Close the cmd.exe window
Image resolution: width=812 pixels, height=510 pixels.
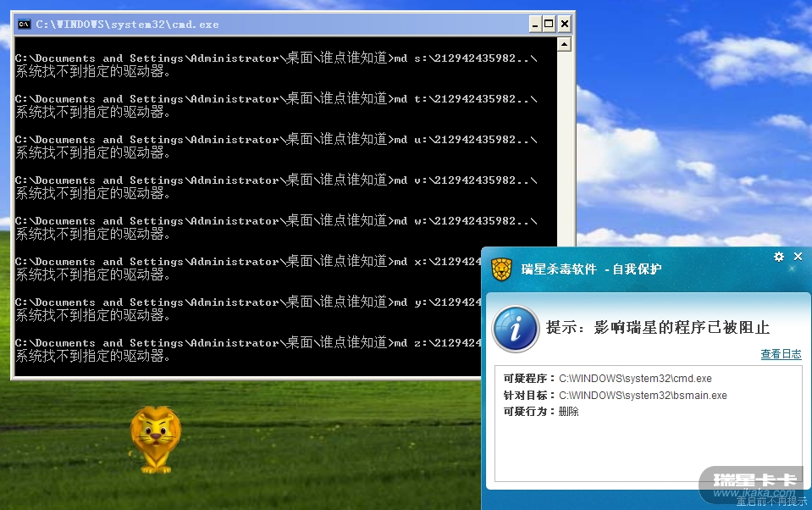565,24
